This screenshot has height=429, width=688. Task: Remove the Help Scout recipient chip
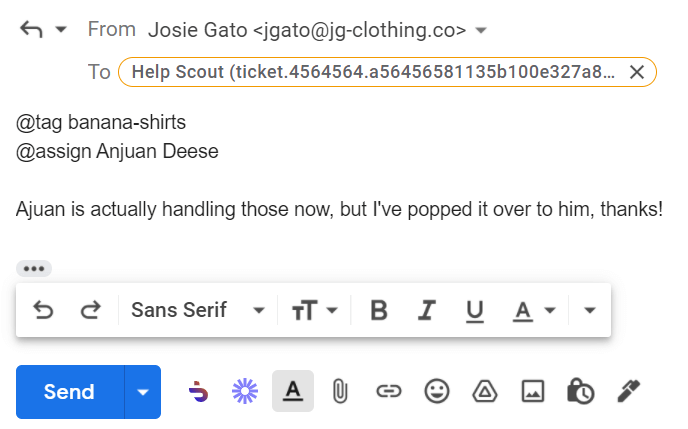(x=636, y=72)
